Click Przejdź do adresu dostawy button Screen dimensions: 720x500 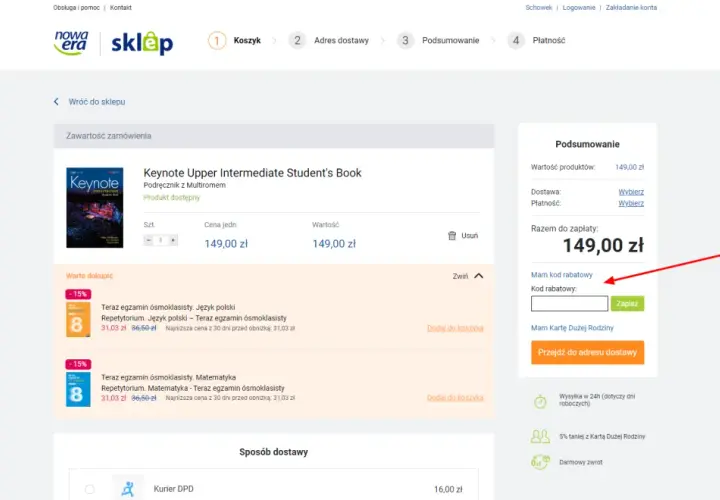click(x=587, y=352)
